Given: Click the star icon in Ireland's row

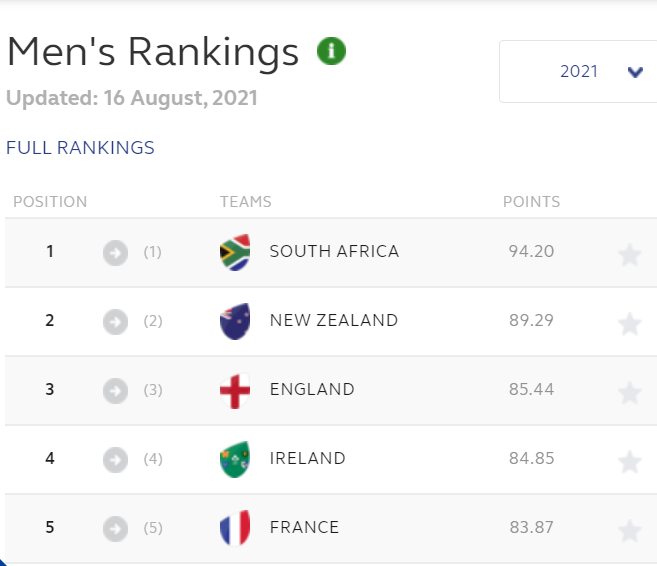Looking at the screenshot, I should [629, 463].
